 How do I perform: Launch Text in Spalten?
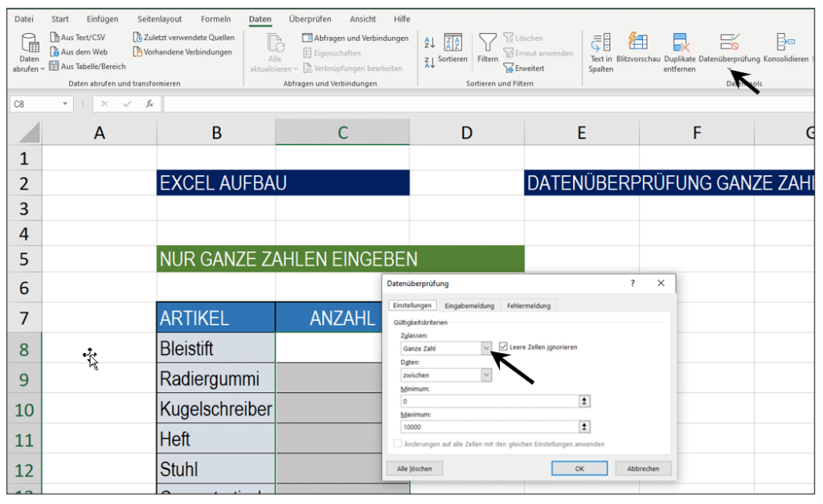click(x=600, y=52)
